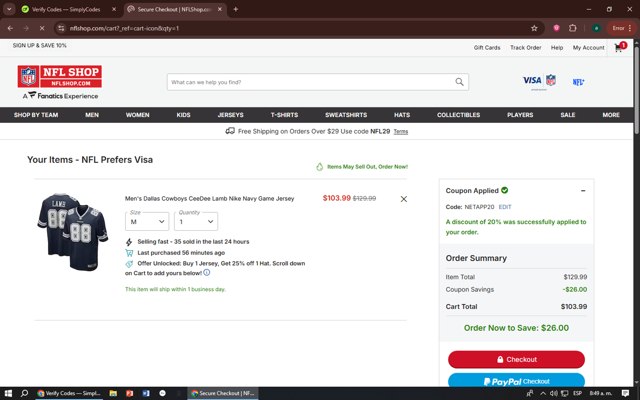Open the Hats menu
This screenshot has width=640, height=400.
pyautogui.click(x=402, y=115)
